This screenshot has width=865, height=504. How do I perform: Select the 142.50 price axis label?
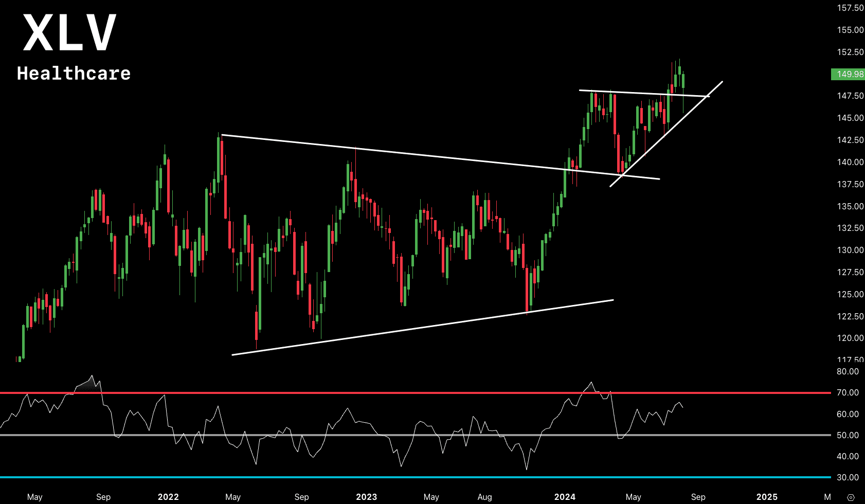tap(850, 140)
